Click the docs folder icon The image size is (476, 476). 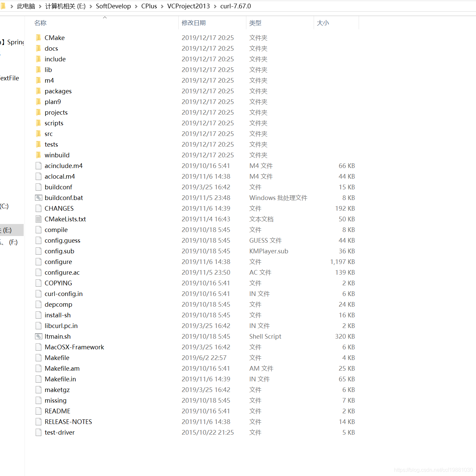tap(38, 48)
